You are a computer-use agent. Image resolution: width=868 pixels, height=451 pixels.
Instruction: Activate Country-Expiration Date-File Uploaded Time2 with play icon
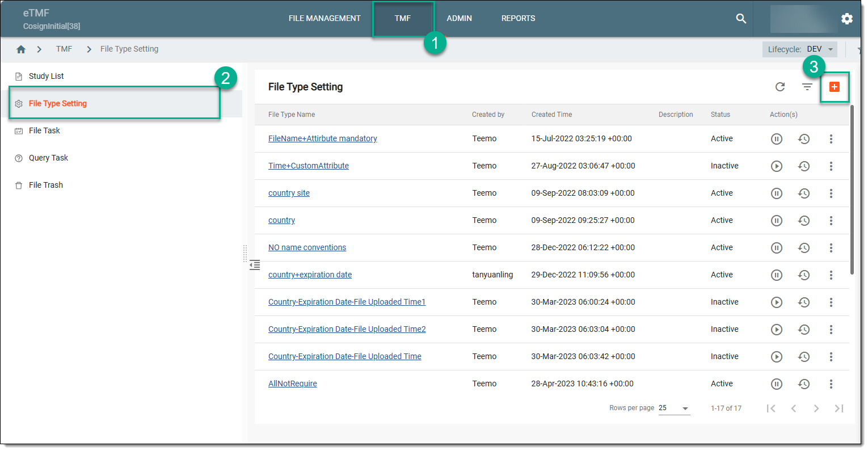coord(777,330)
